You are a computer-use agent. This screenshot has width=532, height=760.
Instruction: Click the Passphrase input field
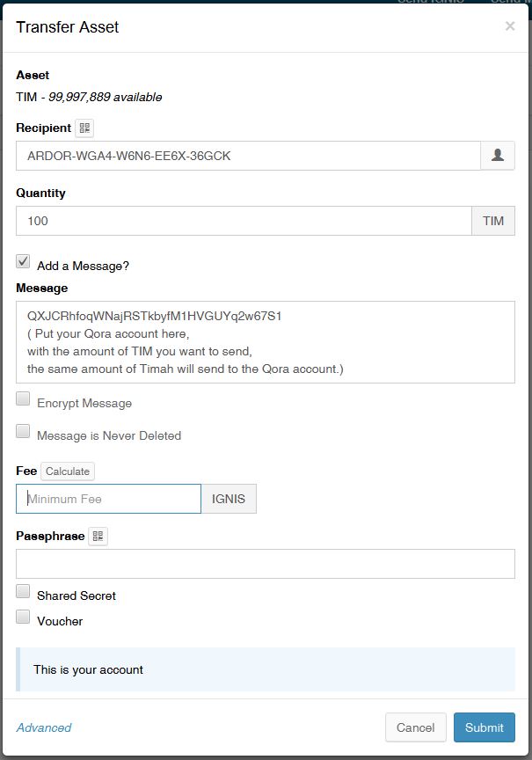click(266, 564)
